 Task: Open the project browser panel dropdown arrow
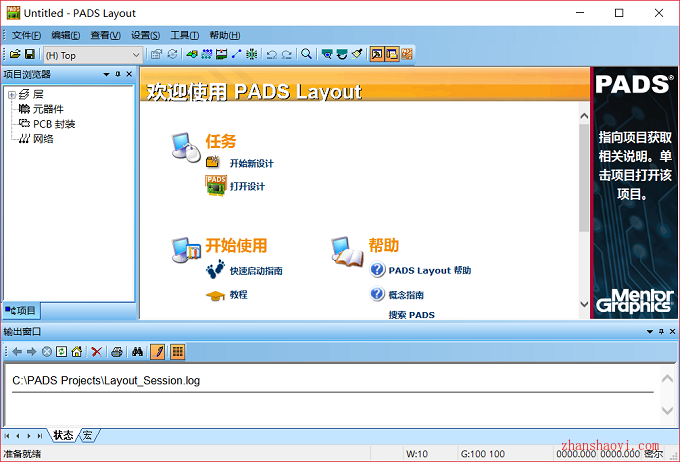pyautogui.click(x=106, y=75)
